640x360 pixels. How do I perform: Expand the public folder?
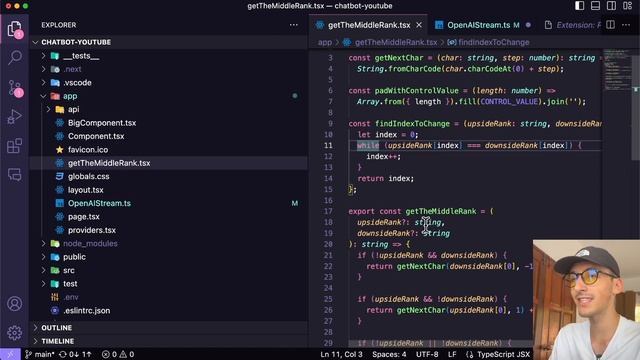pos(168,257)
